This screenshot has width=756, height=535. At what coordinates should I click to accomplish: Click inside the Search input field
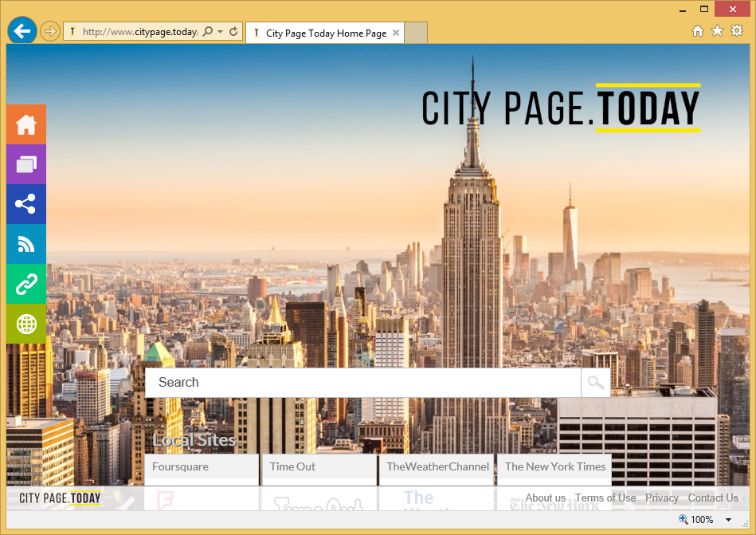tap(362, 383)
